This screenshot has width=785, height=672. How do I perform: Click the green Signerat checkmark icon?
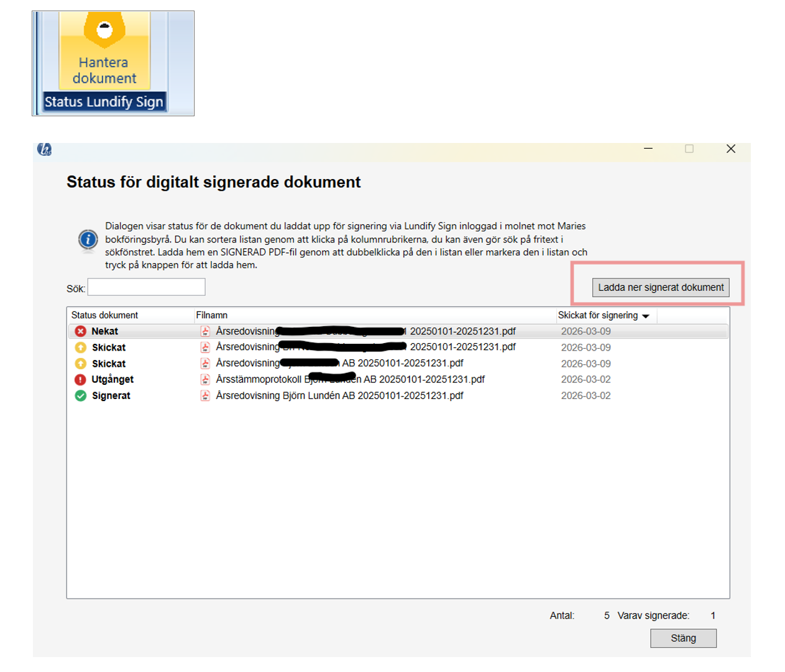[81, 396]
